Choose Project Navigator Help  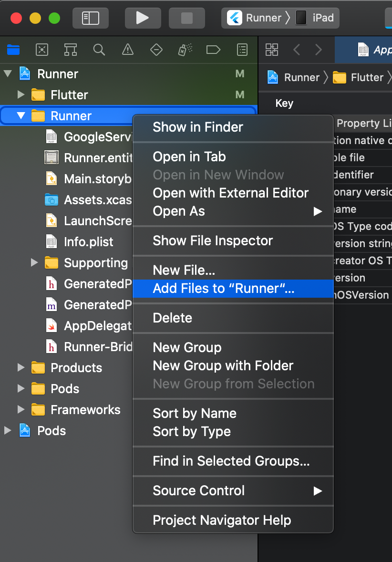pos(233,520)
